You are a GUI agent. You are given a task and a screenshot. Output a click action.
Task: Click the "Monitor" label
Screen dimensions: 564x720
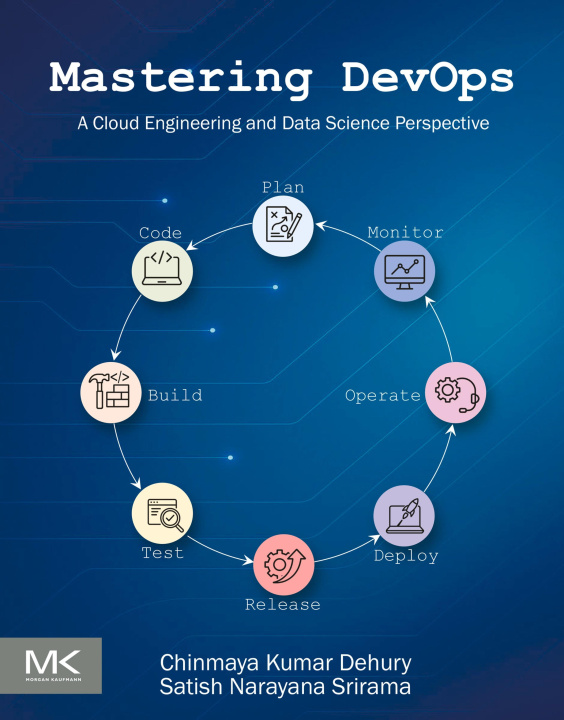(406, 232)
